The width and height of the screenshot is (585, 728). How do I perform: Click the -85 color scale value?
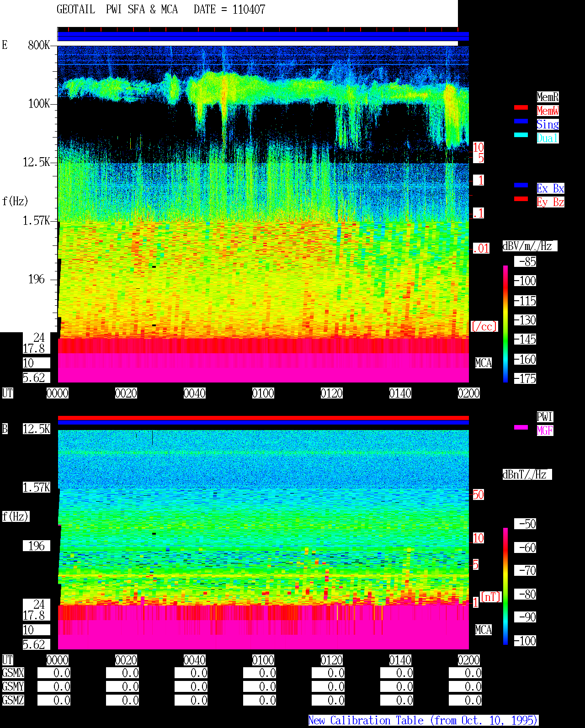pos(525,261)
